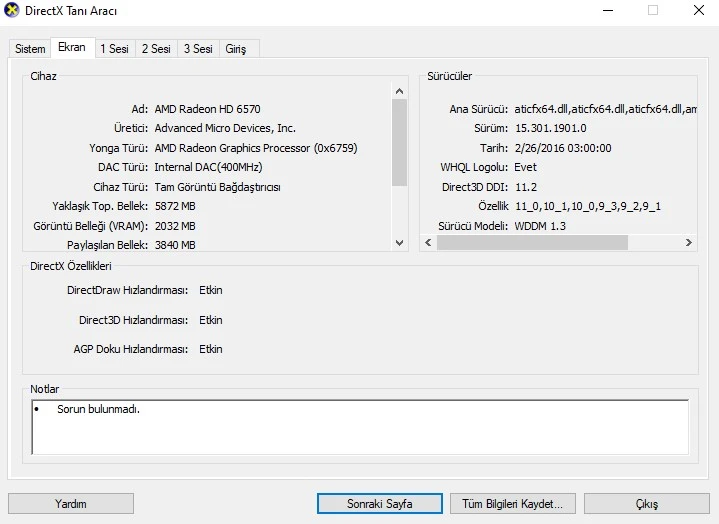The image size is (719, 524).
Task: Click the Sürücüler scroll-left arrow
Action: click(428, 243)
